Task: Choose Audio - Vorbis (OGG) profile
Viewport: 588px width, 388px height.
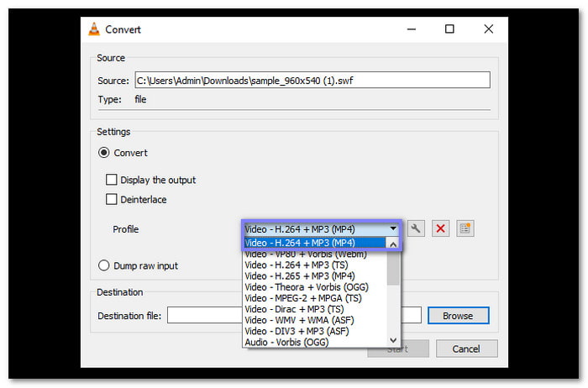Action: (315, 343)
